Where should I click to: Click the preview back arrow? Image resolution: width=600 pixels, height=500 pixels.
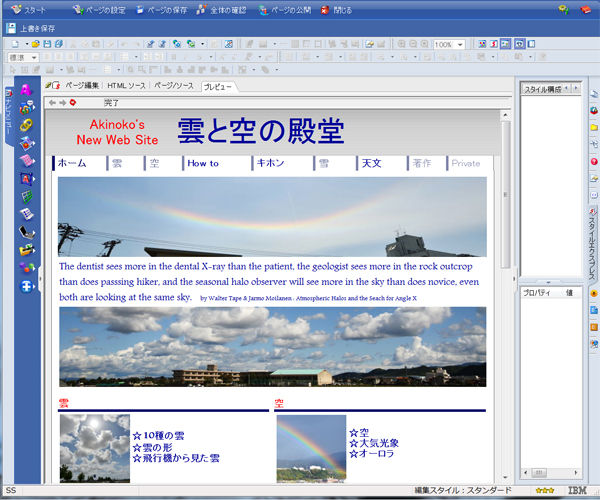point(52,103)
